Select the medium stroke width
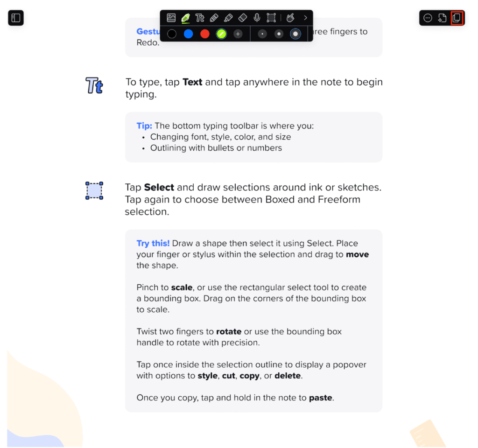This screenshot has height=448, width=478. point(279,34)
